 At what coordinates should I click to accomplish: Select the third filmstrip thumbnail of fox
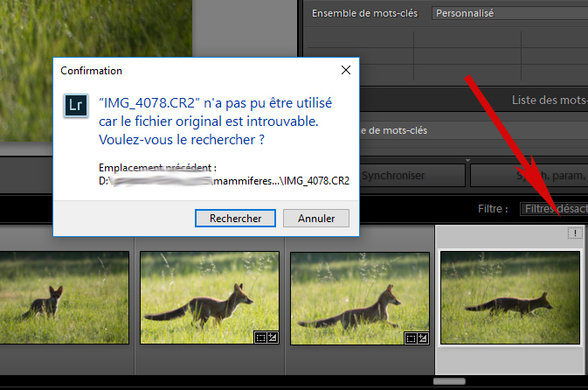tap(360, 297)
